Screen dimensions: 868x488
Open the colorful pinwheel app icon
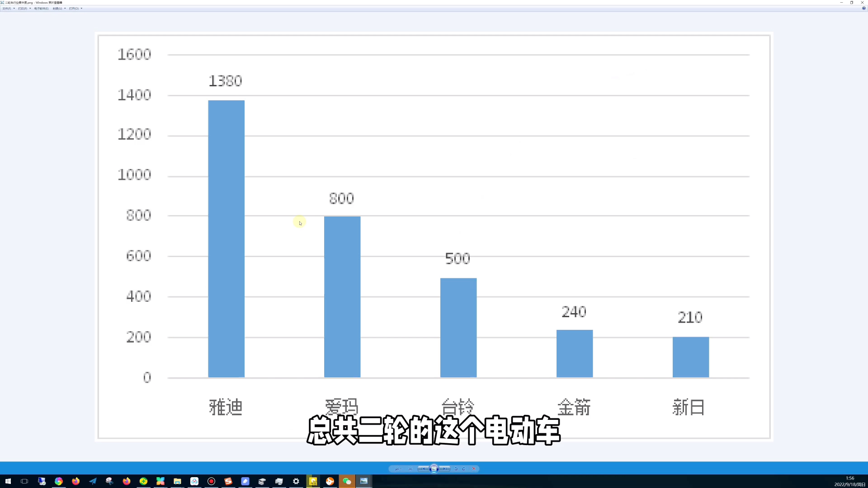160,481
